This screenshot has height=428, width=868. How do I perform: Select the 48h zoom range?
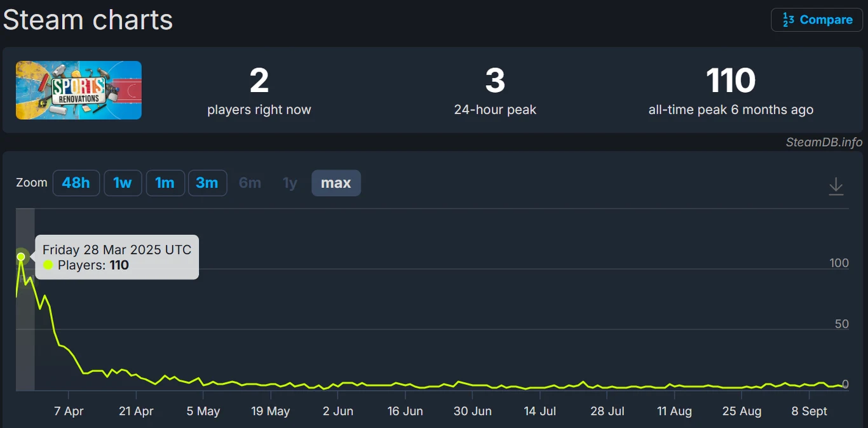click(x=76, y=183)
